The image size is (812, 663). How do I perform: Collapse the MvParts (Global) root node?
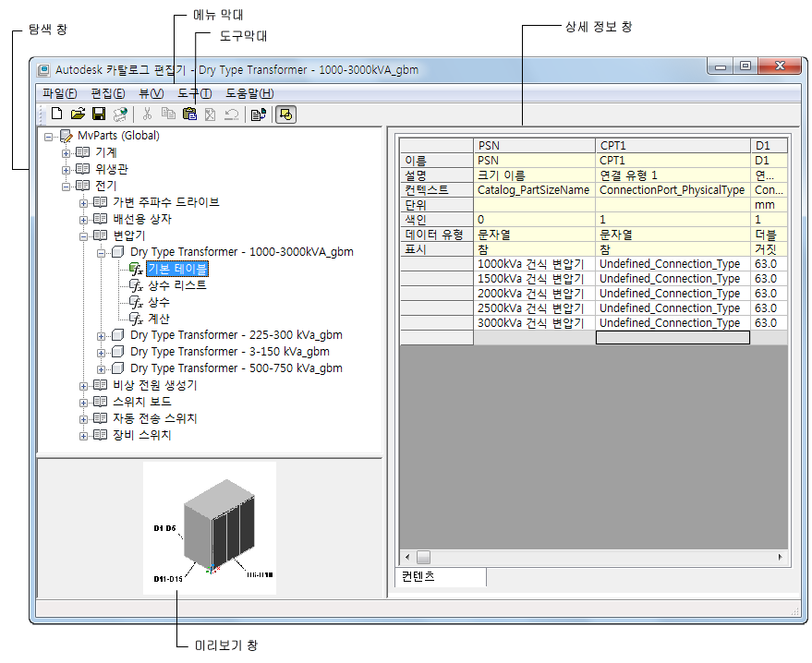click(49, 138)
